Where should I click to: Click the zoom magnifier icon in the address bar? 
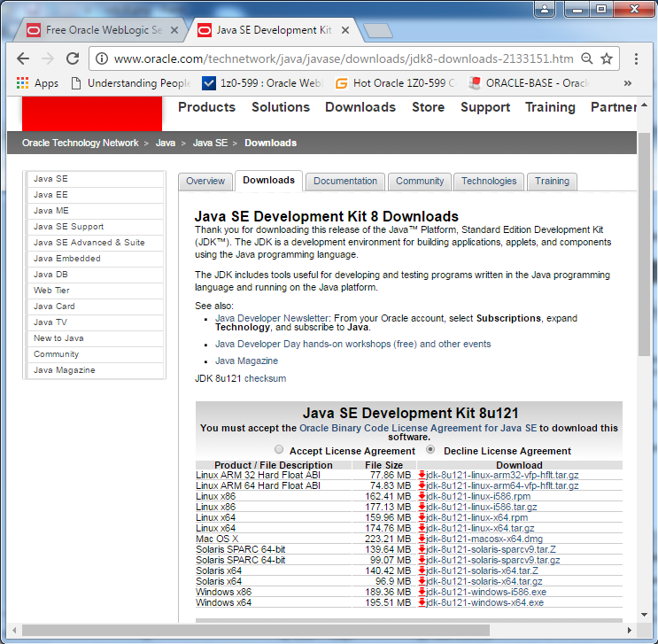pos(586,58)
